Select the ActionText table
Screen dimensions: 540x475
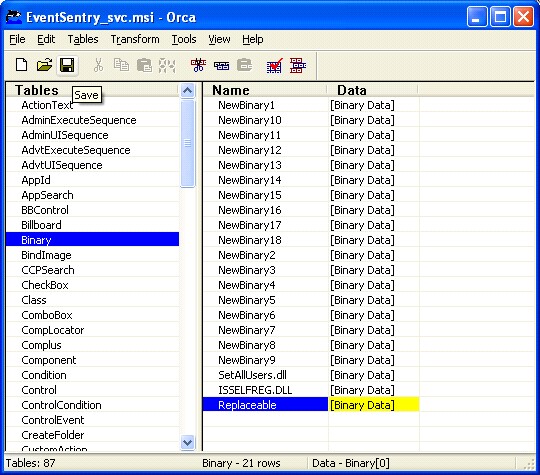(47, 105)
